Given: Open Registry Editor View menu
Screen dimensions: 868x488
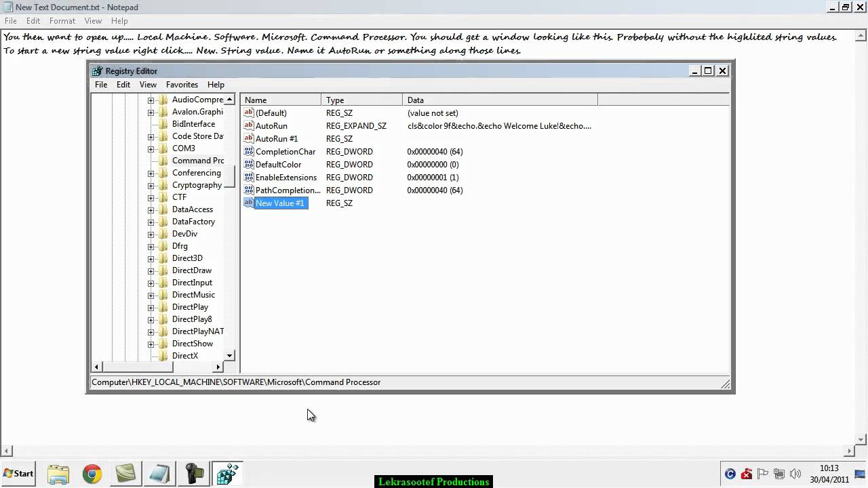Looking at the screenshot, I should point(148,85).
